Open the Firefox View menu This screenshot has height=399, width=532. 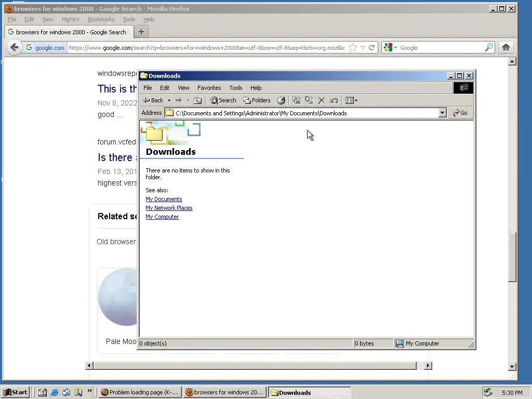[x=48, y=19]
